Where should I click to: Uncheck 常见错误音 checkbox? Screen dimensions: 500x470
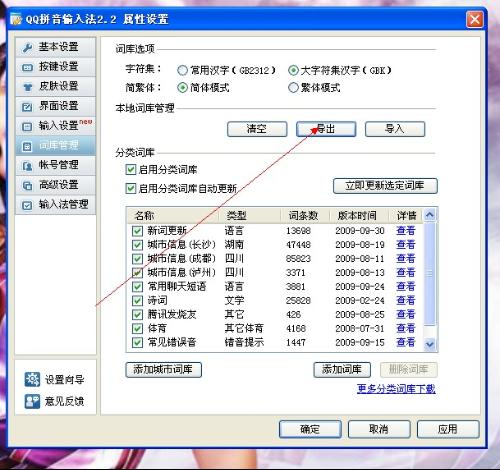[137, 342]
